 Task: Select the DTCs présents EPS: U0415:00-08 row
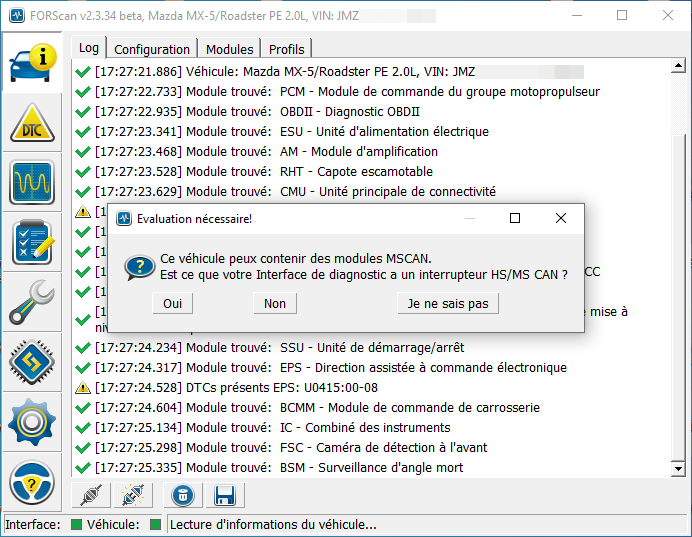pos(226,388)
